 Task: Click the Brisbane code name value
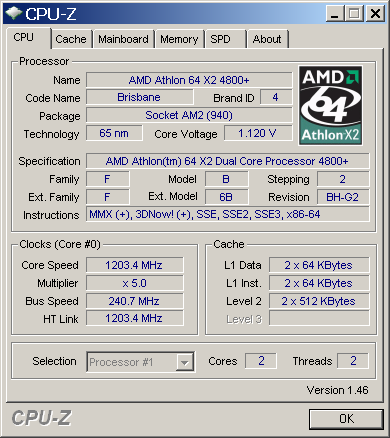point(139,97)
